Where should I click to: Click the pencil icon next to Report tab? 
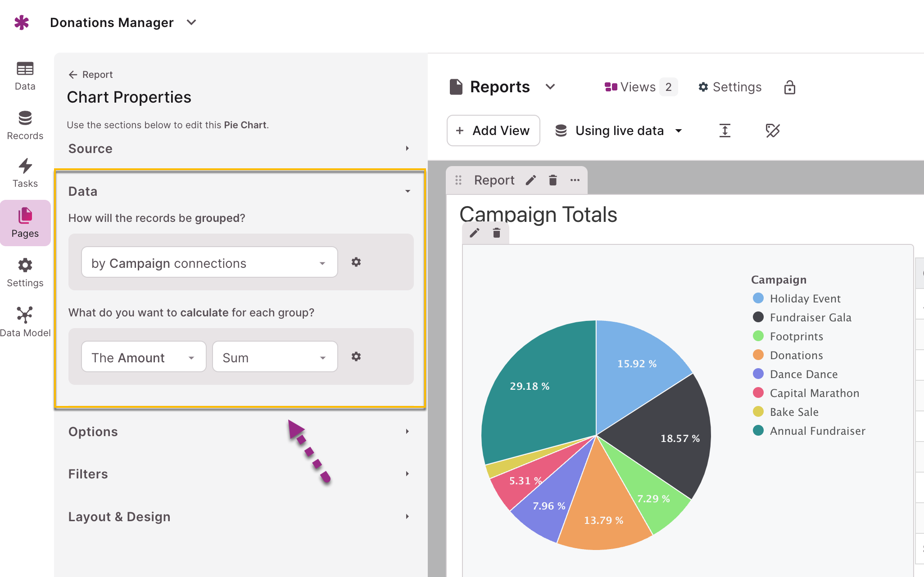pos(531,180)
